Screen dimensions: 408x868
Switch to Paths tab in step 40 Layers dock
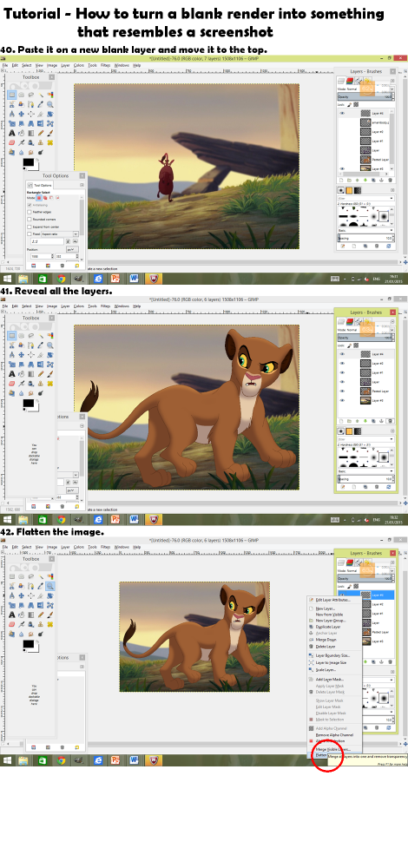coord(359,81)
